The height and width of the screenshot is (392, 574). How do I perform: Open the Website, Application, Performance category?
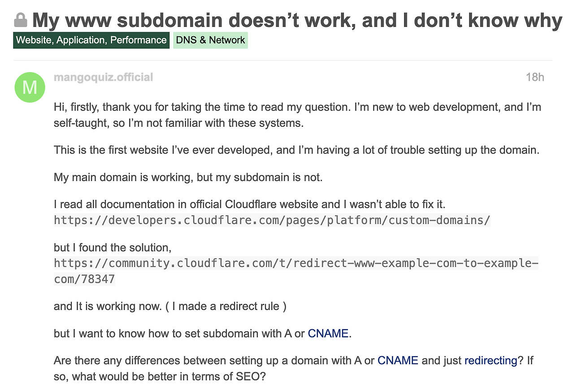coord(91,40)
